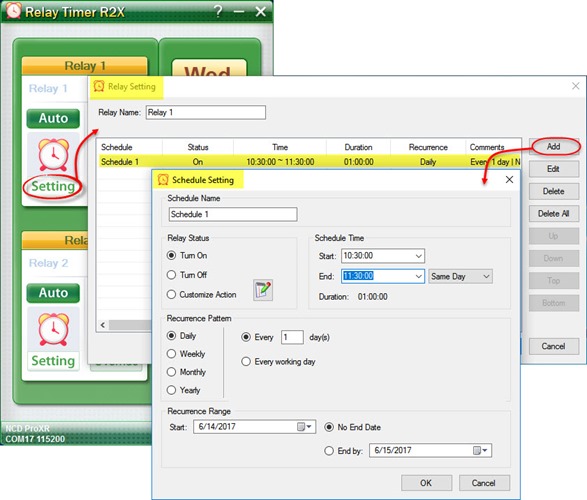The image size is (587, 500).
Task: Select the Turn Off radio button
Action: [x=171, y=275]
